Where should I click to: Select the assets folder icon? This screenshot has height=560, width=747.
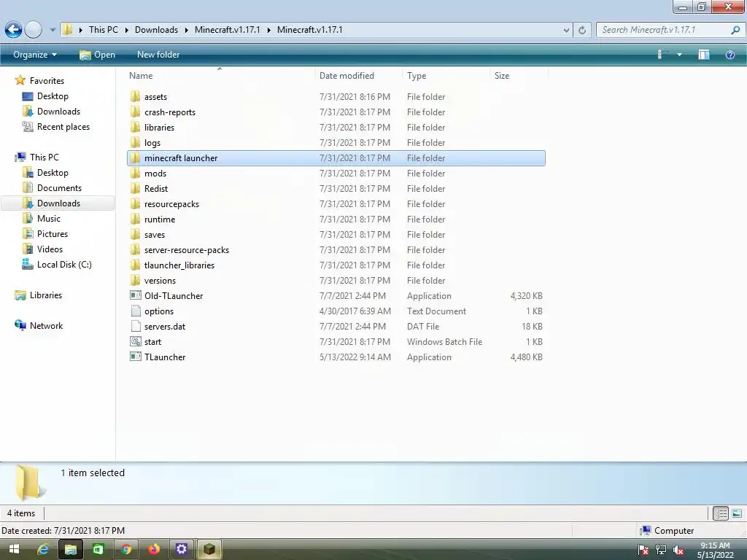[x=135, y=97]
